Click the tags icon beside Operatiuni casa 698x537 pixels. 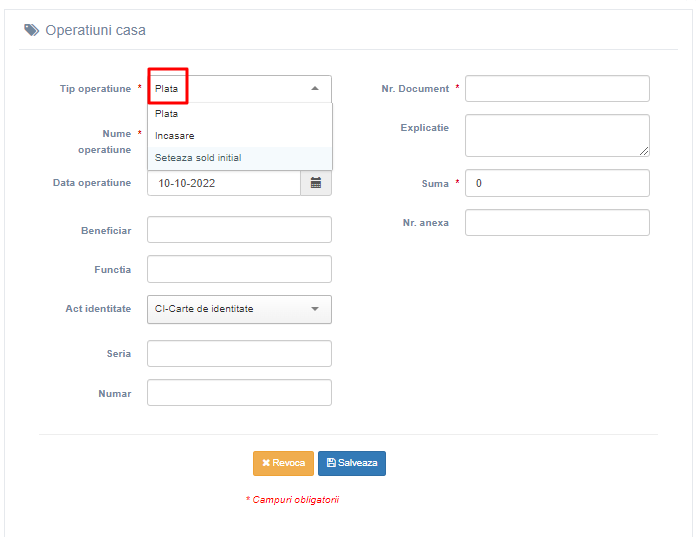tap(32, 30)
